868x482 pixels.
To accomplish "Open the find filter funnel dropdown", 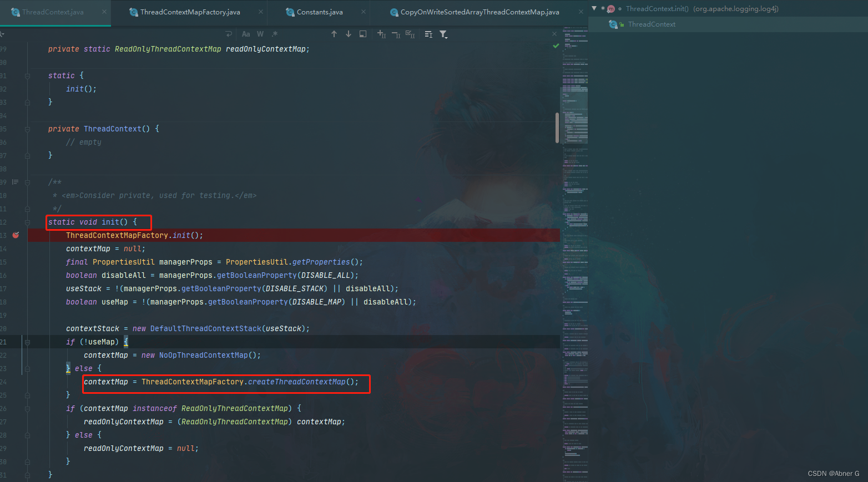I will 443,34.
